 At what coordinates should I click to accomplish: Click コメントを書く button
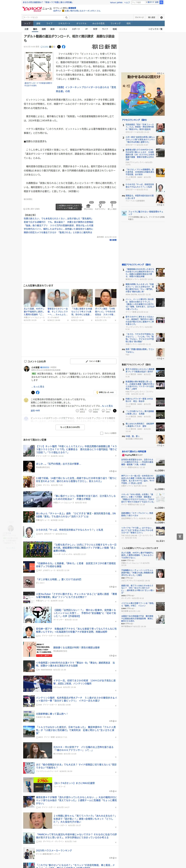pyautogui.click(x=93, y=362)
